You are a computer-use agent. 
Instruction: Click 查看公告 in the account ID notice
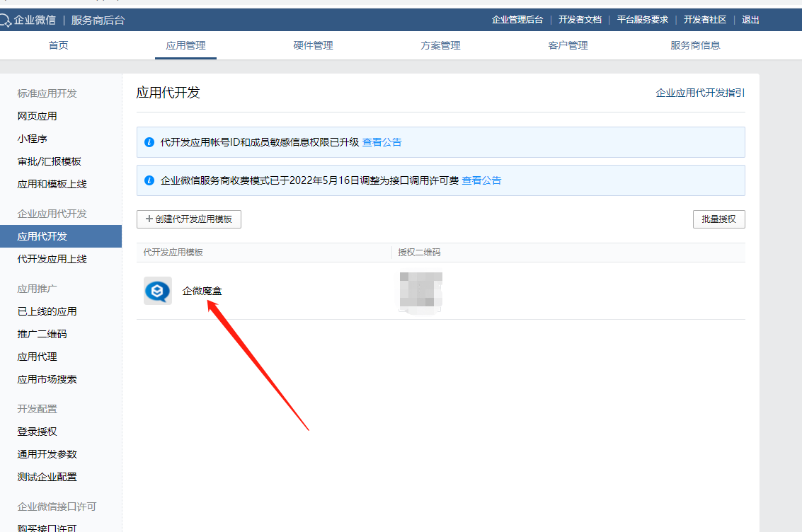[x=382, y=142]
